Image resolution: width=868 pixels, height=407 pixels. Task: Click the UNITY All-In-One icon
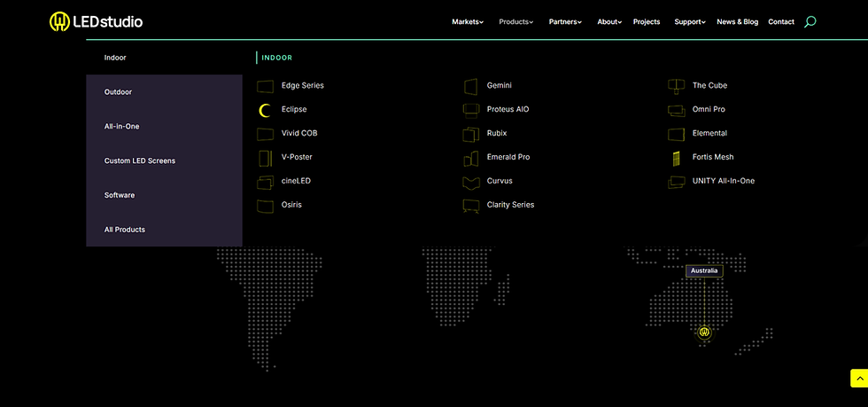point(677,182)
